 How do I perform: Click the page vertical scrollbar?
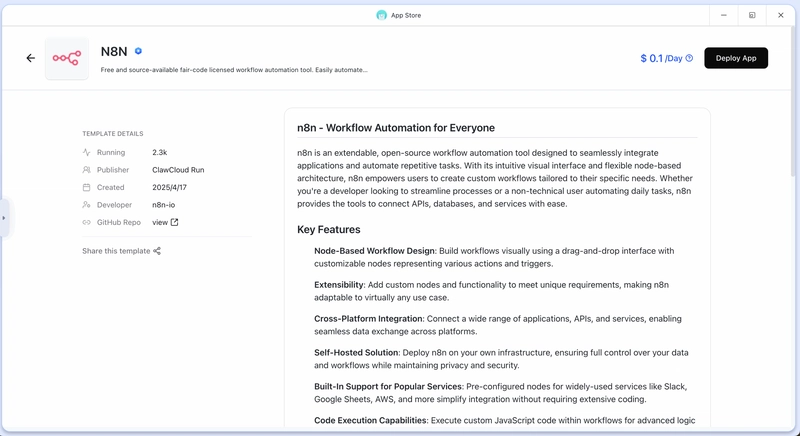794,102
